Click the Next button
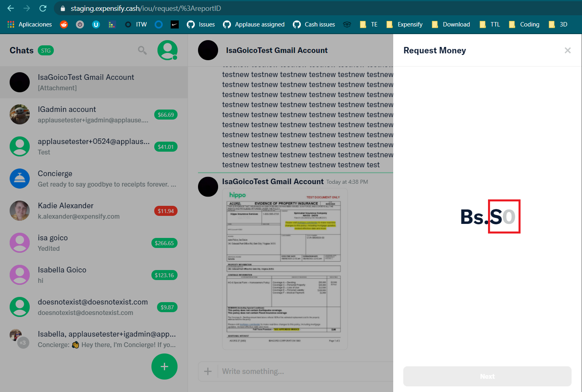Image resolution: width=582 pixels, height=392 pixels. [x=487, y=376]
